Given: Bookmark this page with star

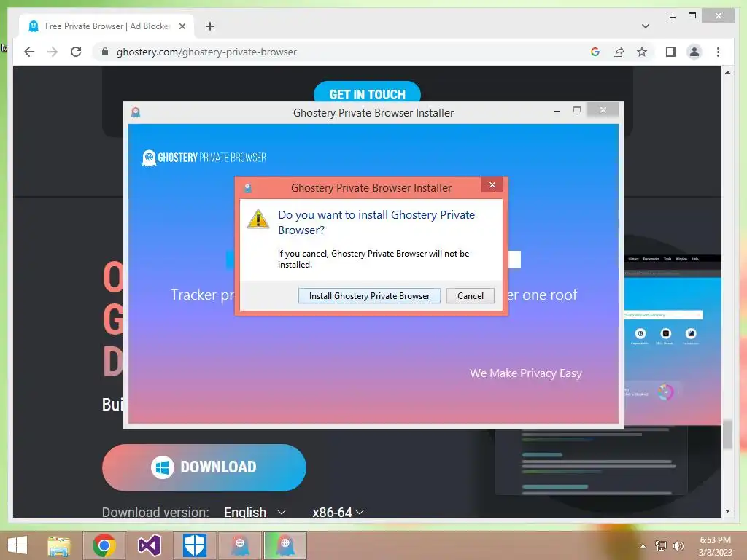Looking at the screenshot, I should [x=642, y=52].
